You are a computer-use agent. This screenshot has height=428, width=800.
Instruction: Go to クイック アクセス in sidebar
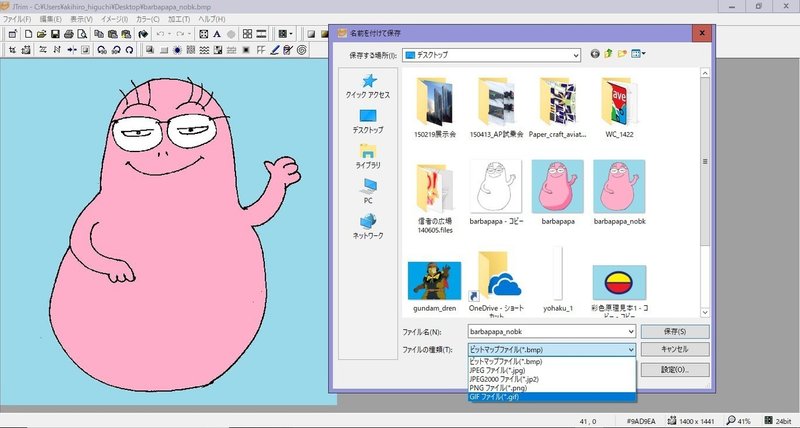tap(368, 86)
